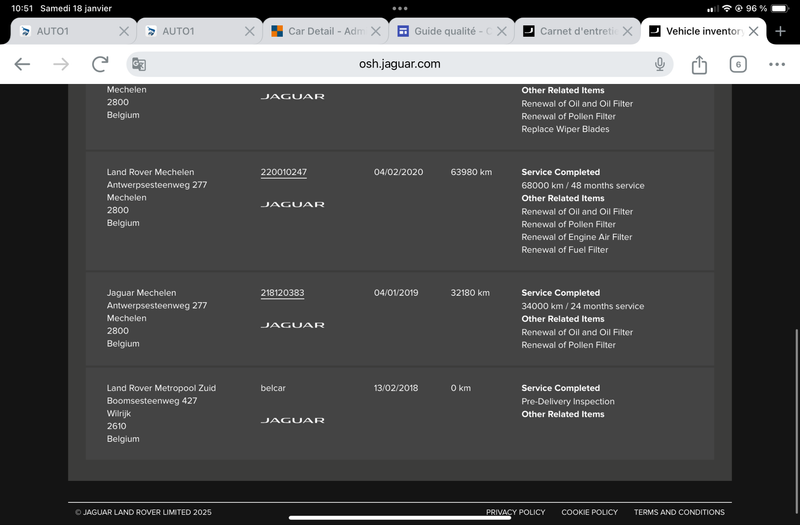Open service record 220010247 link
The height and width of the screenshot is (525, 800).
pyautogui.click(x=284, y=172)
